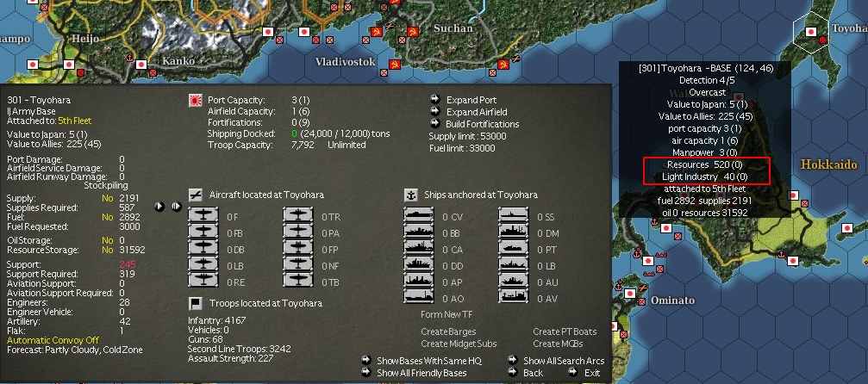This screenshot has height=384, width=868.
Task: Click the single-arrow button beside Supplies Required
Action: 159,207
